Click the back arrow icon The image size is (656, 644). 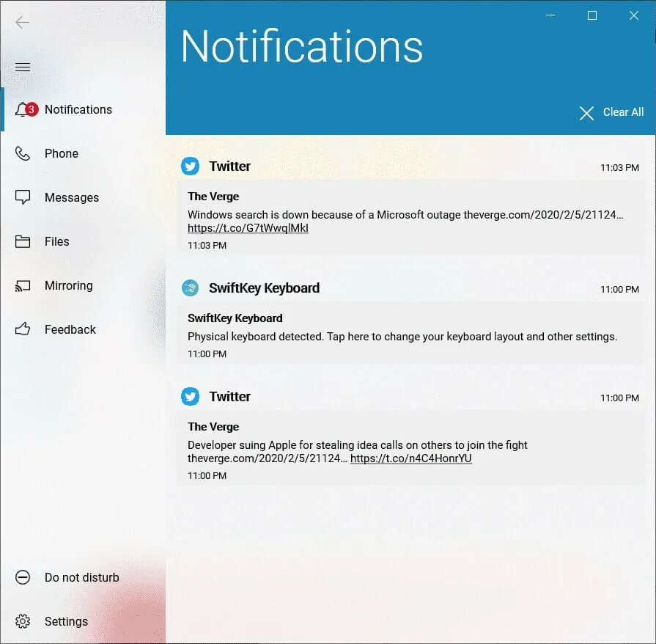[x=22, y=22]
